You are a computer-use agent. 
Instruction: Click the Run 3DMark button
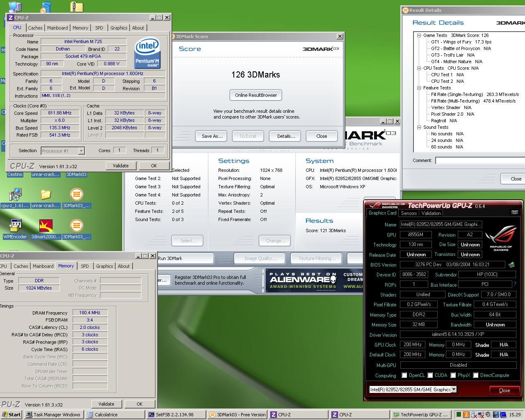click(185, 258)
